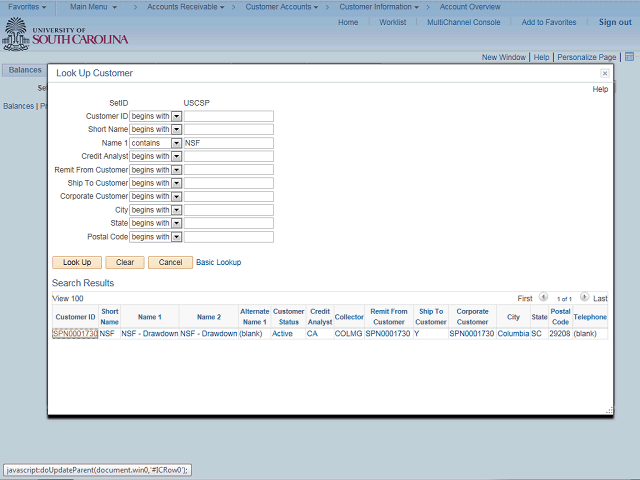Focus the Remit From Customer input
This screenshot has width=640, height=480.
(x=229, y=170)
